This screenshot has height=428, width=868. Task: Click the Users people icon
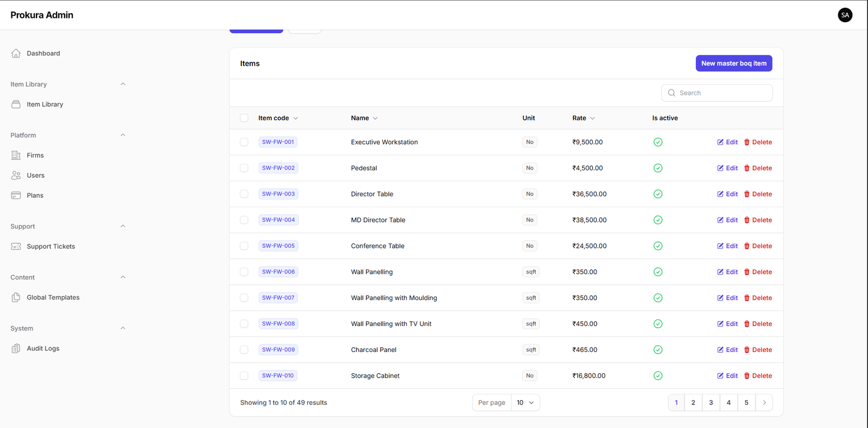pos(16,175)
